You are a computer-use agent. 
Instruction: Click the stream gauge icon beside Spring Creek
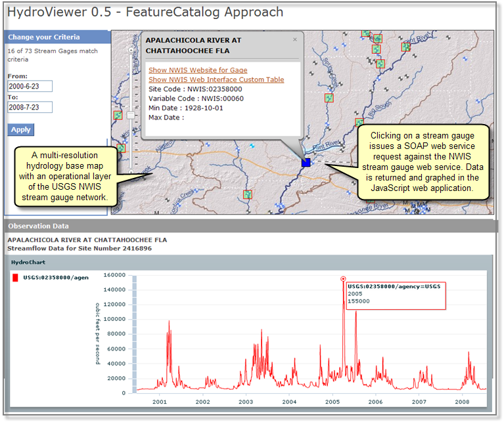(x=329, y=98)
